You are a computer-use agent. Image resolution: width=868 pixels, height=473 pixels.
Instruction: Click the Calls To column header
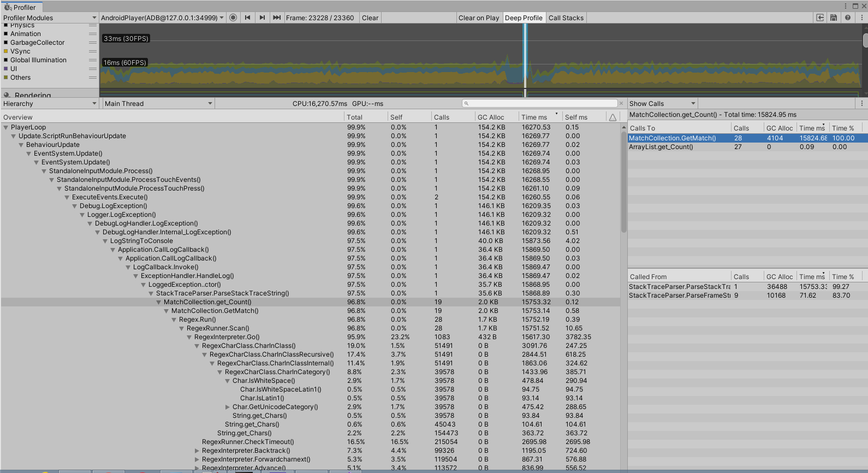tap(679, 128)
